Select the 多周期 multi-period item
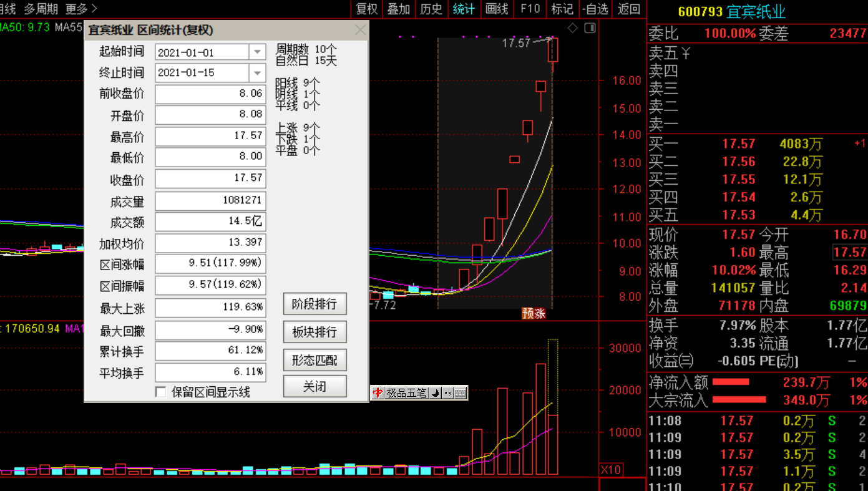 tap(41, 9)
